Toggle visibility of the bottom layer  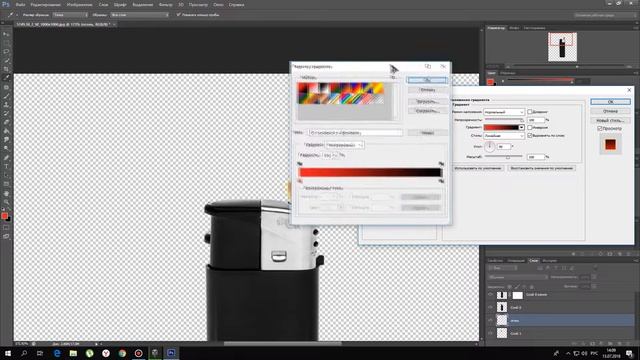coord(490,333)
